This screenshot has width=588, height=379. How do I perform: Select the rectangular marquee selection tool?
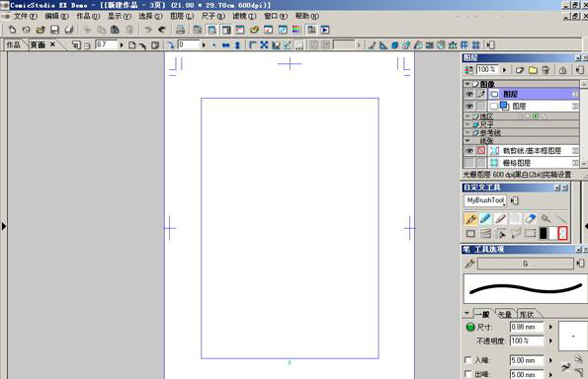[x=530, y=233]
